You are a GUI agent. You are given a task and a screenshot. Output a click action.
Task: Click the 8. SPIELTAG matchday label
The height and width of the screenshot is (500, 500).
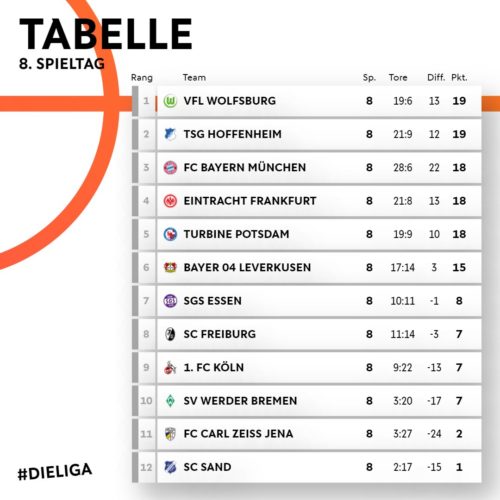62,64
